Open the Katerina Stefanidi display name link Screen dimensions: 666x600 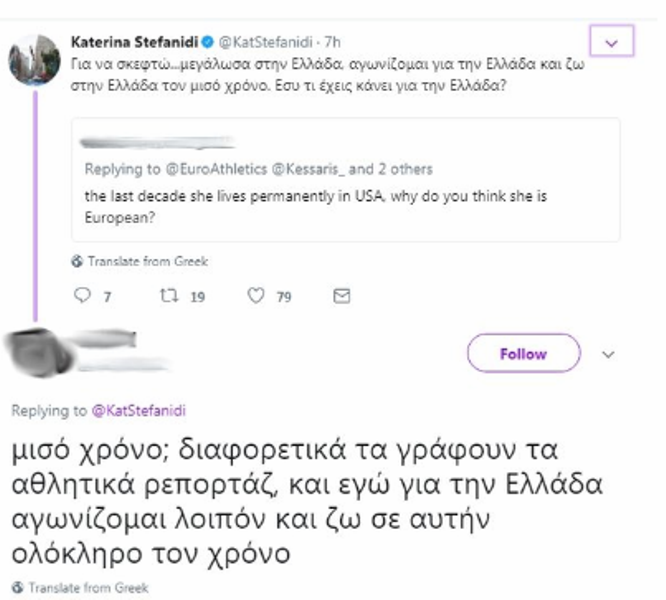[x=133, y=42]
